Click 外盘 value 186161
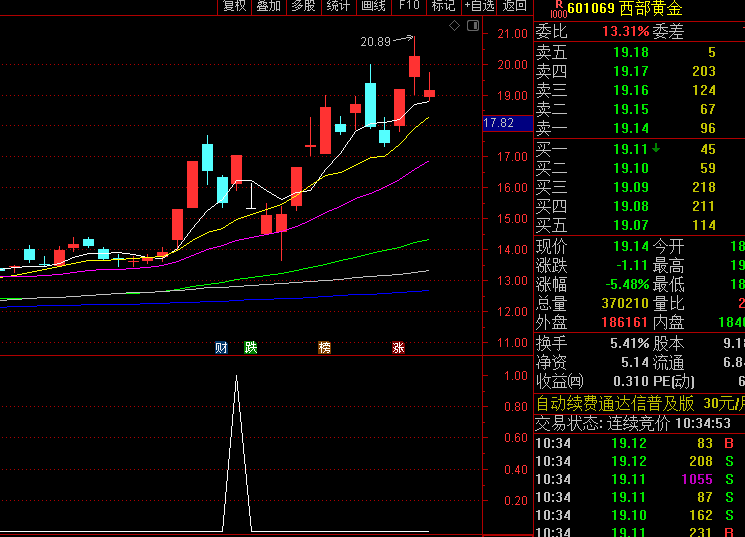 tap(624, 322)
